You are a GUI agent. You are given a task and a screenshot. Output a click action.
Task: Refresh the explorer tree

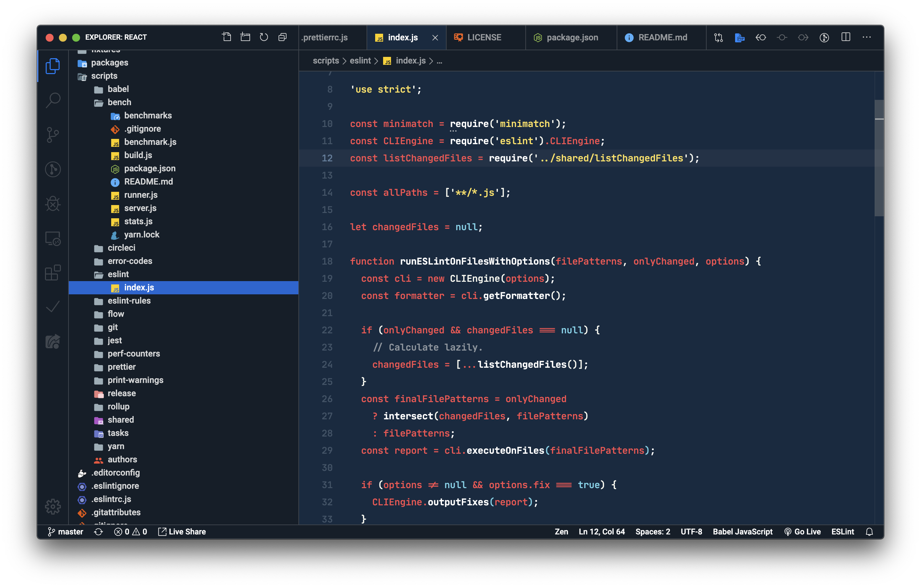click(x=264, y=37)
